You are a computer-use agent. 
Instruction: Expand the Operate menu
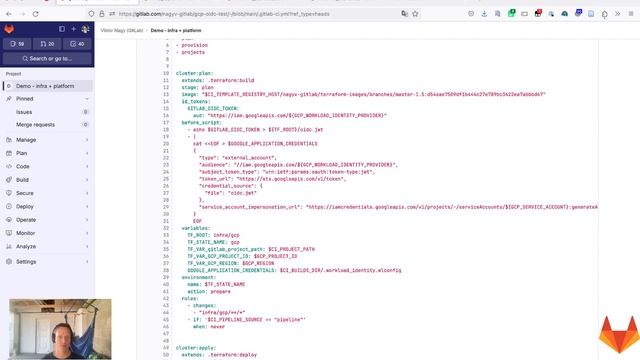pos(47,220)
